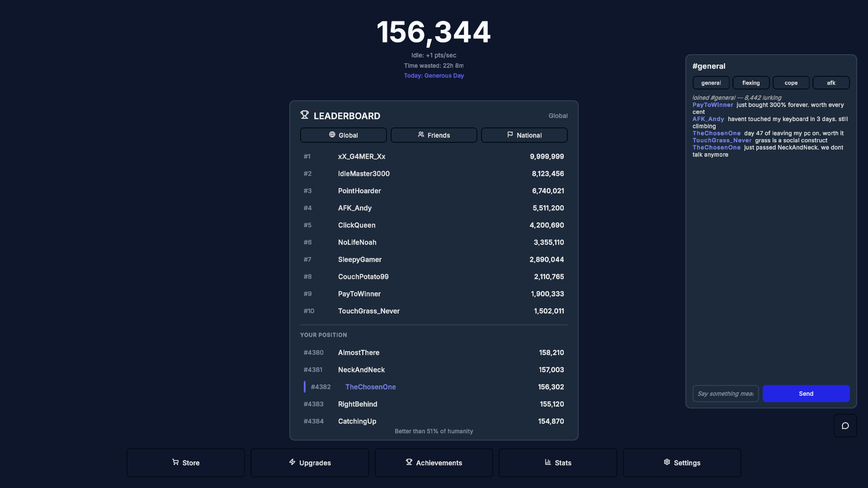Select the afk chat channel

(831, 83)
